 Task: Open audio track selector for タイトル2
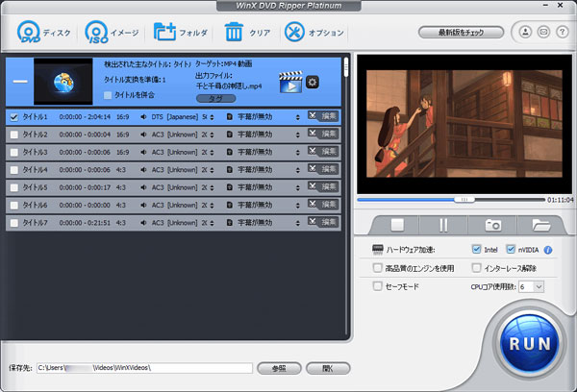click(212, 135)
